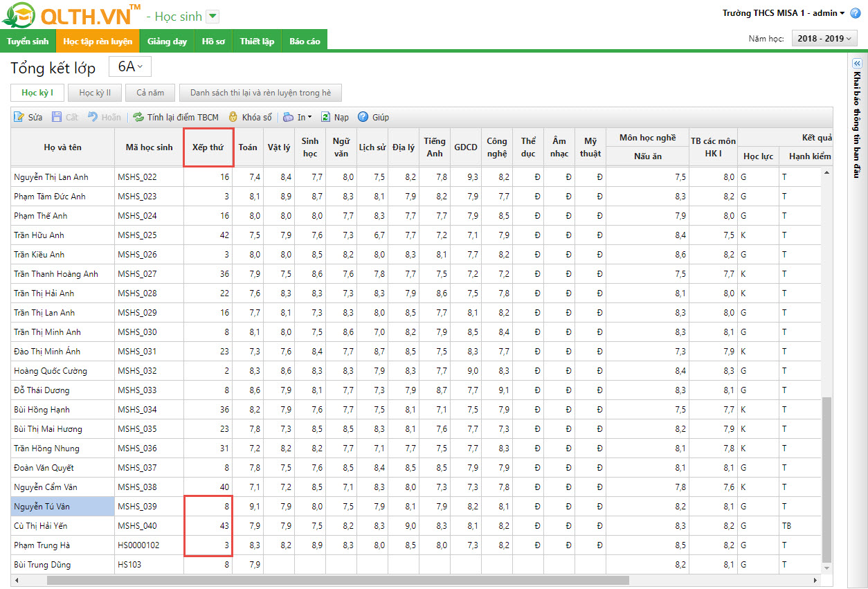The height and width of the screenshot is (589, 868).
Task: Sort by the Xếp thứ column header
Action: tap(208, 147)
